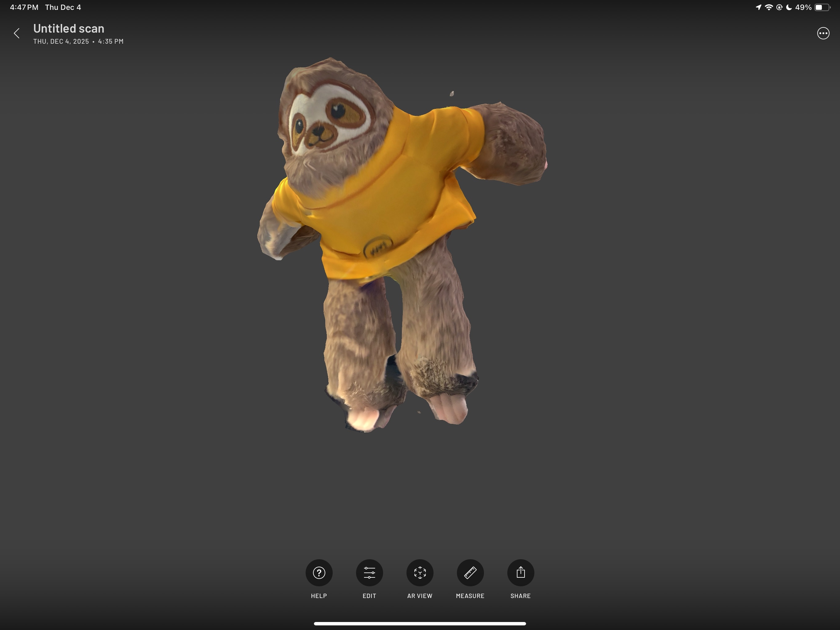The height and width of the screenshot is (630, 840).
Task: Tap the ruler icon for measurements
Action: pos(470,572)
